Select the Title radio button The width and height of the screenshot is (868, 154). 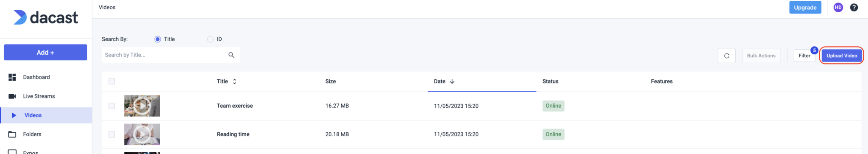[158, 39]
